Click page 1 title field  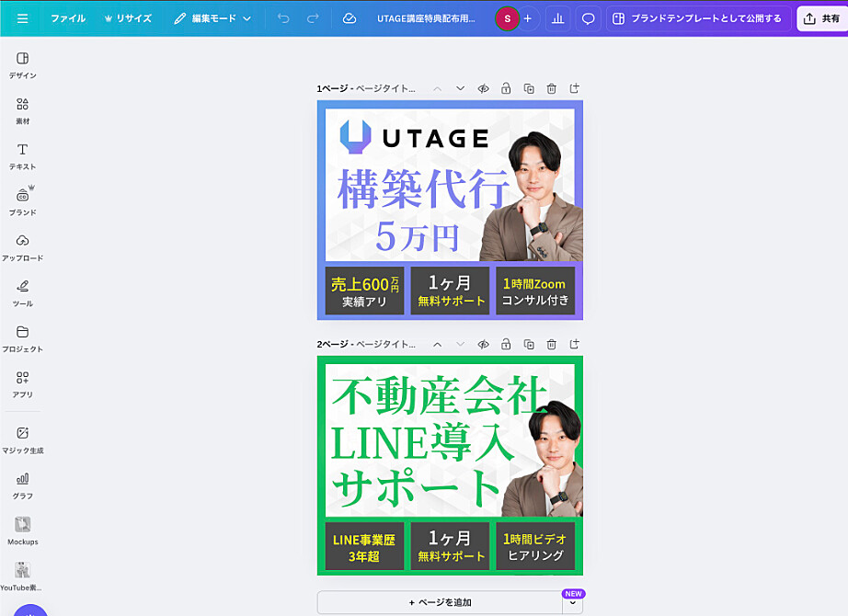pyautogui.click(x=385, y=88)
